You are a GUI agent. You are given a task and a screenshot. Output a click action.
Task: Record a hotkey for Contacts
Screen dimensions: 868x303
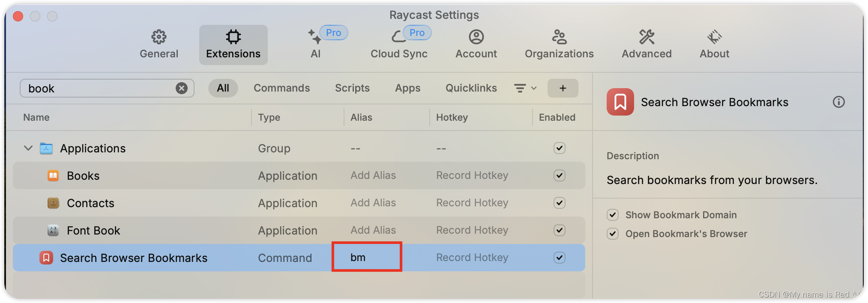[x=472, y=203]
